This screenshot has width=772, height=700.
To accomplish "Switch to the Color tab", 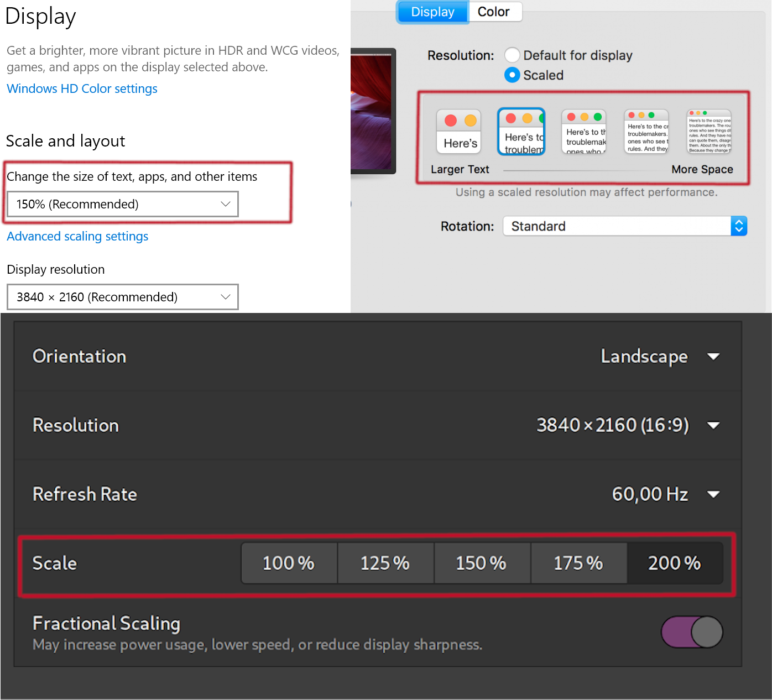I will click(x=494, y=12).
